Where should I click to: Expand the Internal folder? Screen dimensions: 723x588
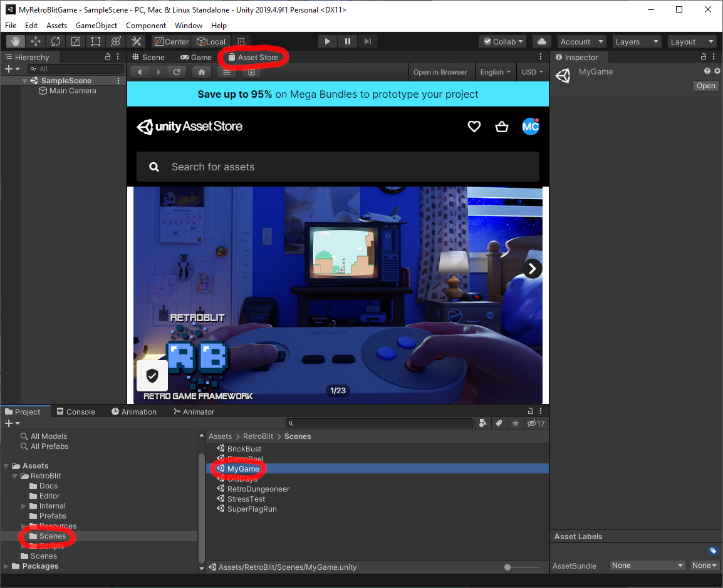[x=24, y=506]
